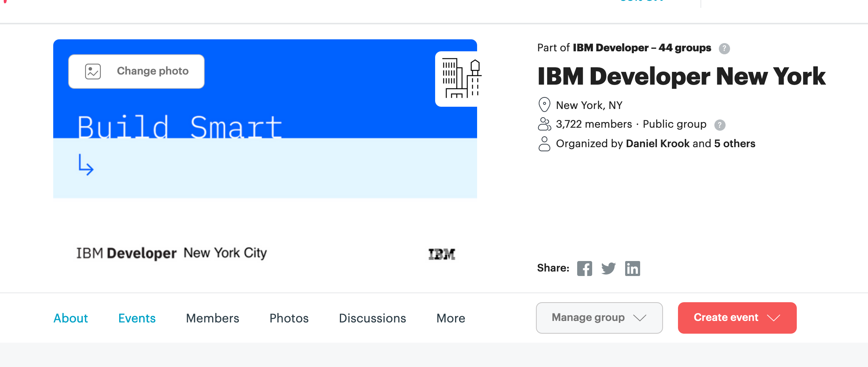Screen dimensions: 868x367
Task: Share the group on Twitter
Action: (609, 269)
